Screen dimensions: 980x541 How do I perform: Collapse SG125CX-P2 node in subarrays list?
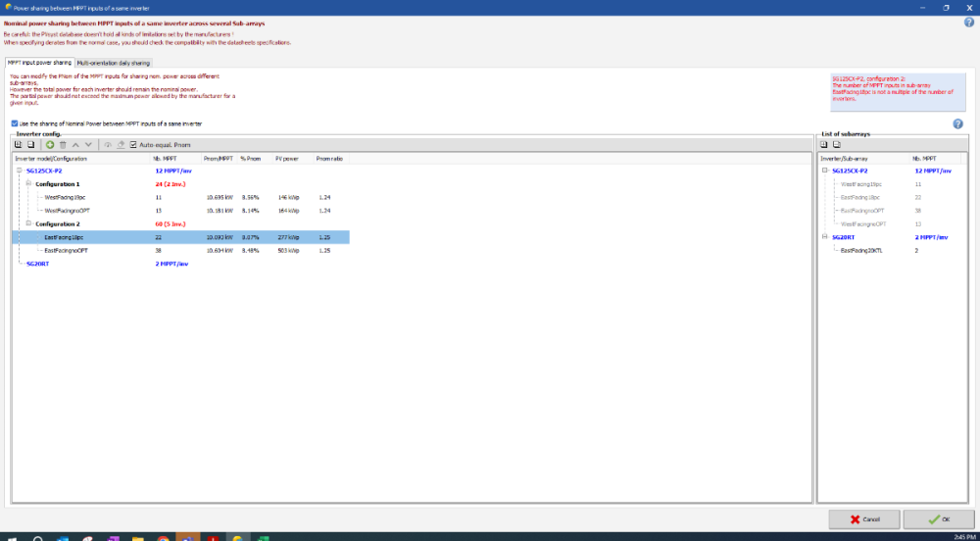coord(825,171)
